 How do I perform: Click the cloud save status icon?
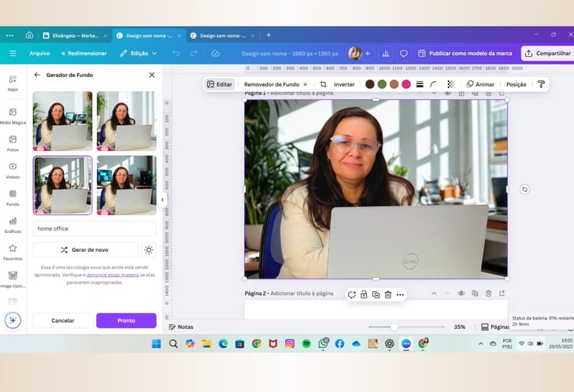pos(215,54)
